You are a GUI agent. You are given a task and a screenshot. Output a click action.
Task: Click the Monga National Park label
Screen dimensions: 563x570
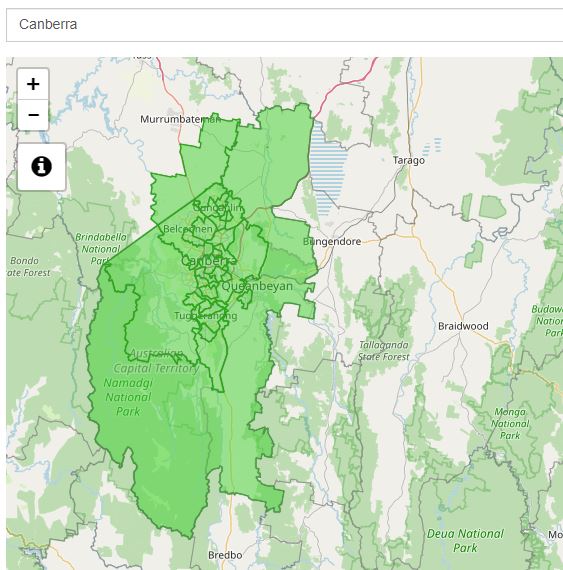click(x=510, y=424)
